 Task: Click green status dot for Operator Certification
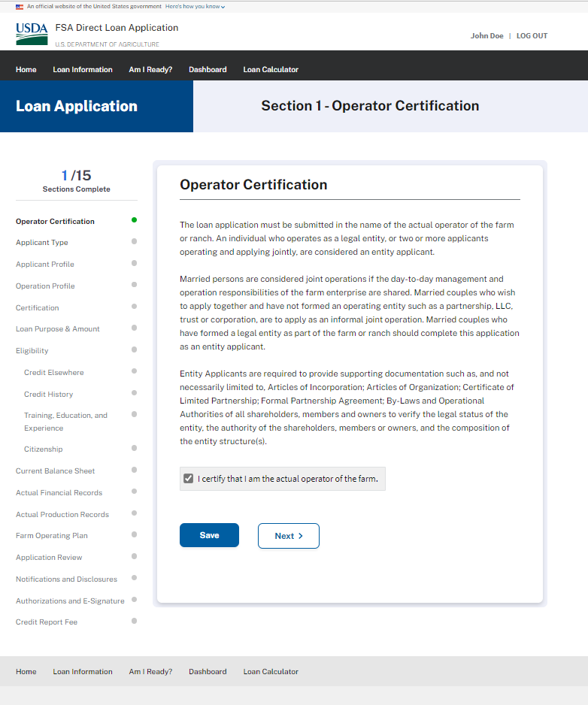point(134,220)
